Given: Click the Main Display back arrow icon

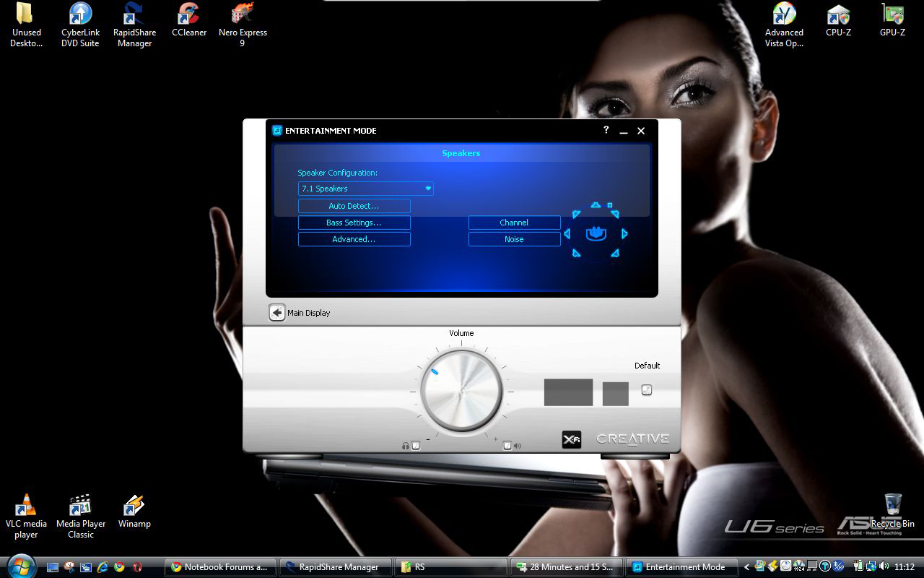Looking at the screenshot, I should coord(277,312).
